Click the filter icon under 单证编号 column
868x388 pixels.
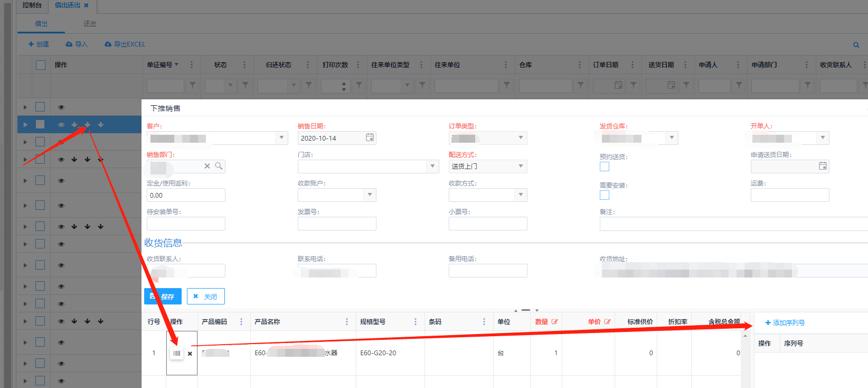tap(193, 85)
